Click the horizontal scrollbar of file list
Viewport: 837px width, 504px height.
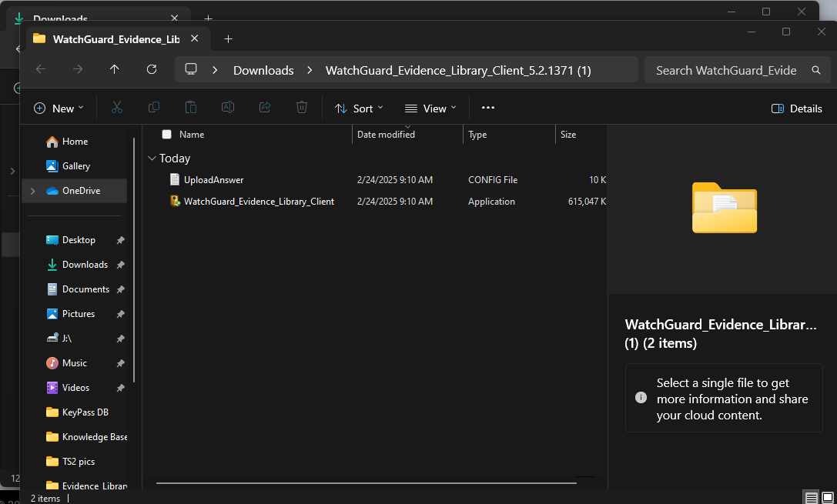pos(367,483)
